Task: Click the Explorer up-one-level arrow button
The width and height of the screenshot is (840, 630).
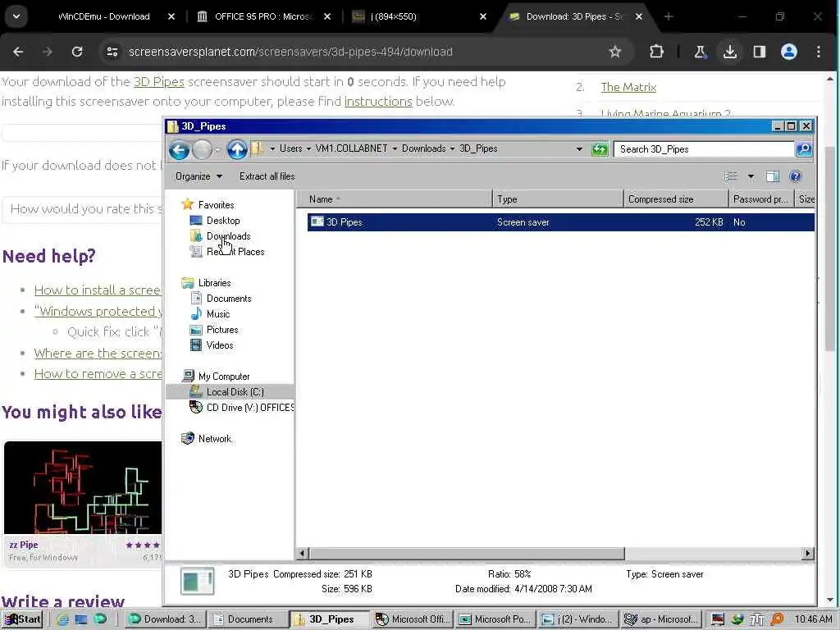Action: 237,149
